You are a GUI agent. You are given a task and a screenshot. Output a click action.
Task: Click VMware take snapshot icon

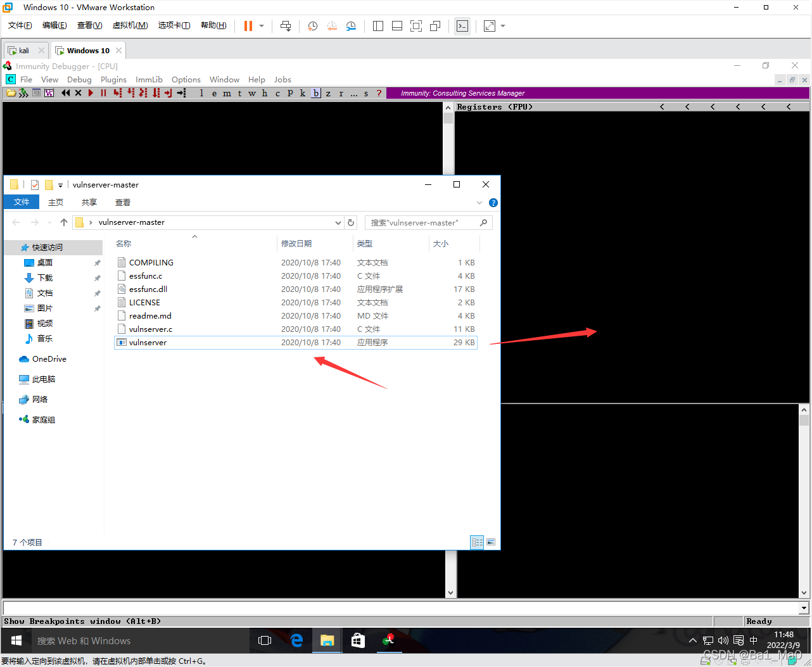click(x=312, y=26)
